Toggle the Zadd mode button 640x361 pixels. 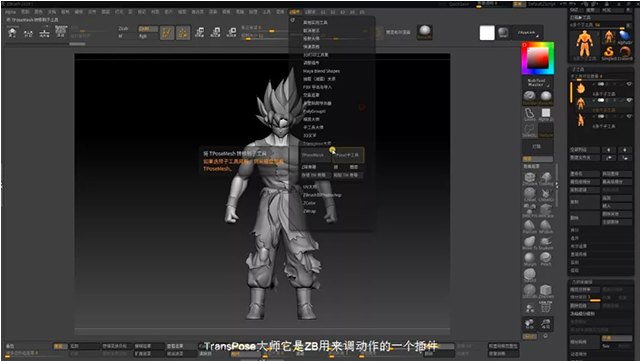(x=148, y=29)
